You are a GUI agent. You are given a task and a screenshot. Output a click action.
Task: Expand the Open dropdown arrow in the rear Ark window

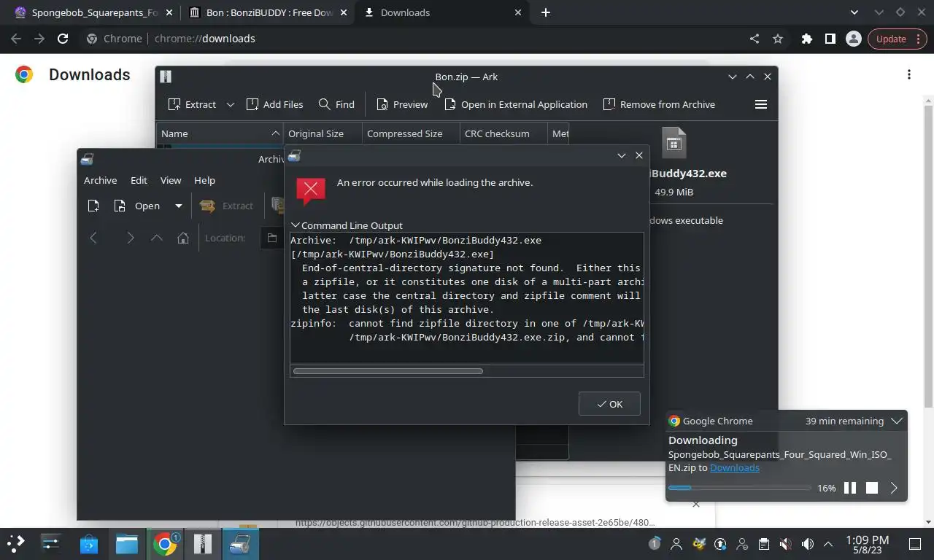178,206
